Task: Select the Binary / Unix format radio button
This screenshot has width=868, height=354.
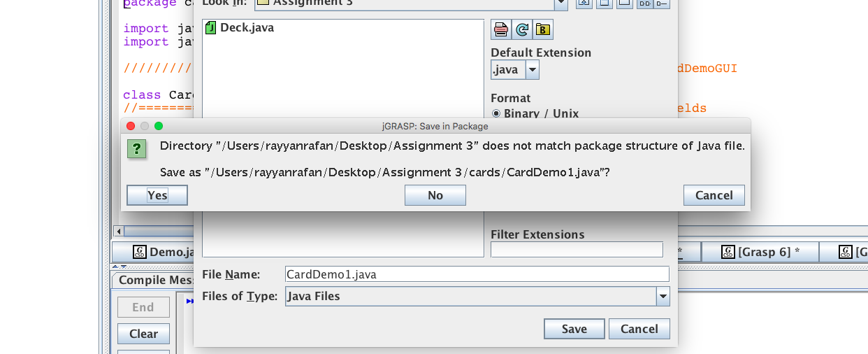Action: pyautogui.click(x=496, y=113)
